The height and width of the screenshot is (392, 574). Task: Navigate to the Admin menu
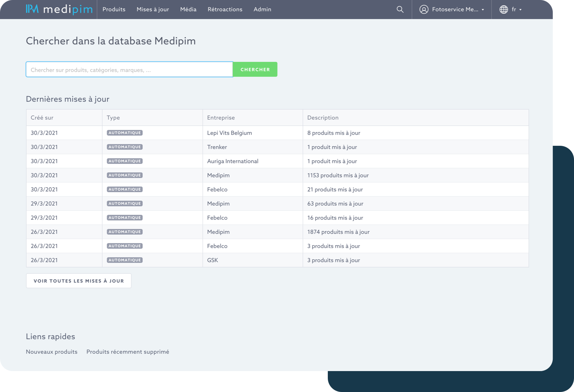(262, 9)
